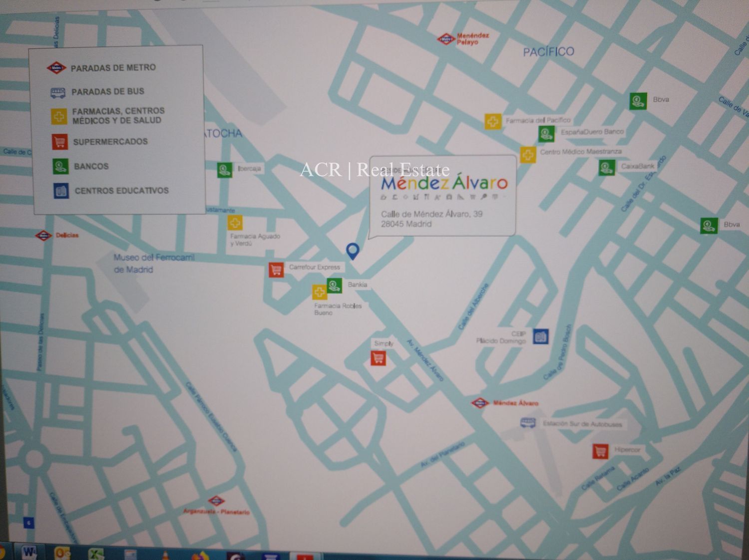Click the Menéndez Pelayo metro station marker

(446, 39)
